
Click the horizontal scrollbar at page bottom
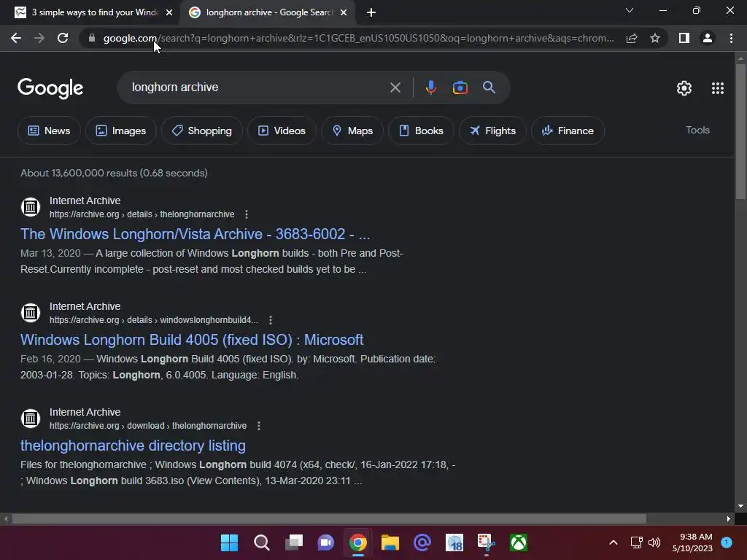[x=329, y=518]
